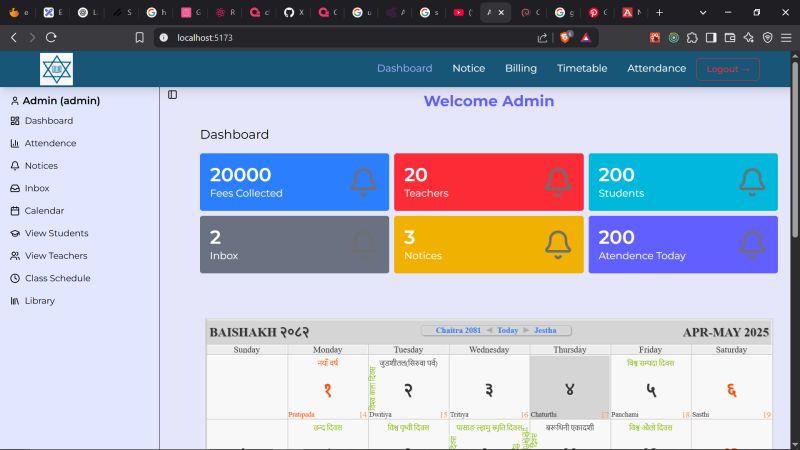Open a new browser tab
Image resolution: width=800 pixels, height=450 pixels.
click(x=659, y=13)
